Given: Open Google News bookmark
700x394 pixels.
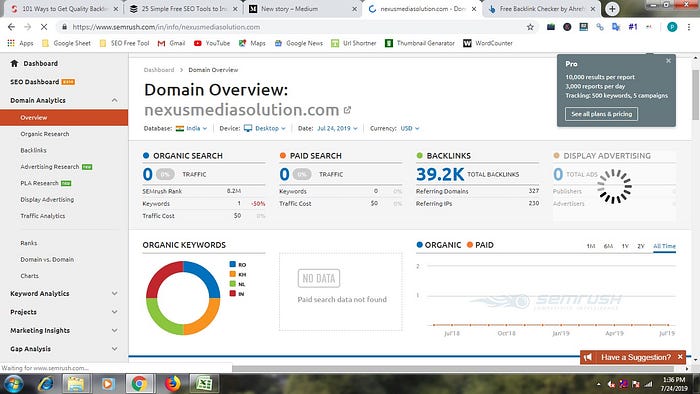Looking at the screenshot, I should tap(299, 43).
